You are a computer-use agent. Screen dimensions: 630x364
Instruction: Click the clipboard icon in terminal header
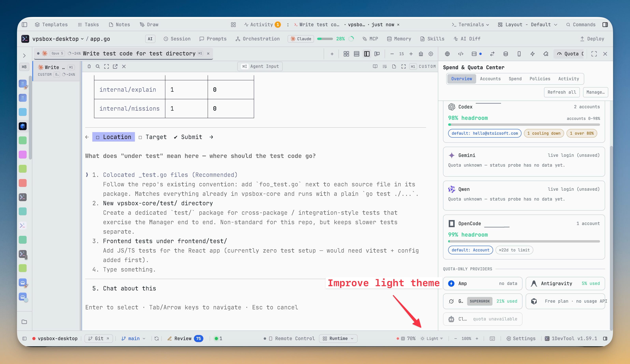tap(89, 66)
